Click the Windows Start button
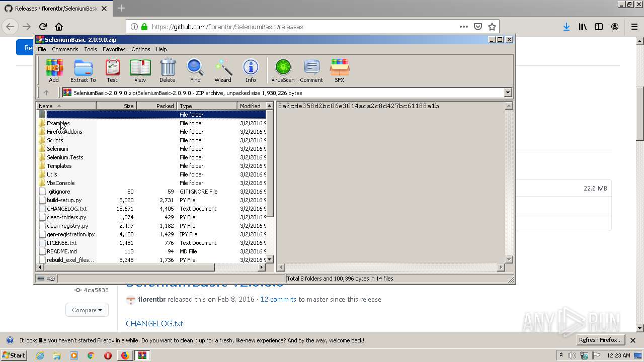Viewport: 644px width, 362px height. (x=14, y=355)
